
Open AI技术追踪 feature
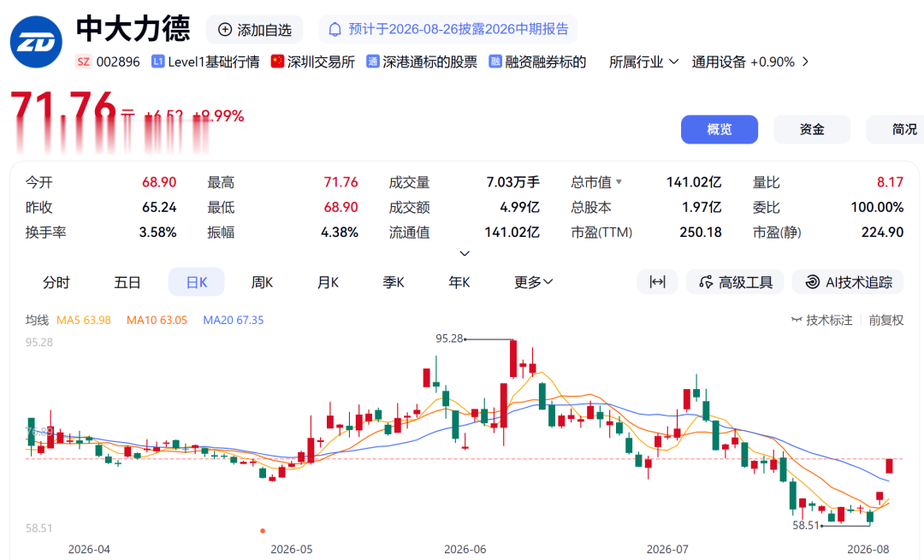point(850,282)
